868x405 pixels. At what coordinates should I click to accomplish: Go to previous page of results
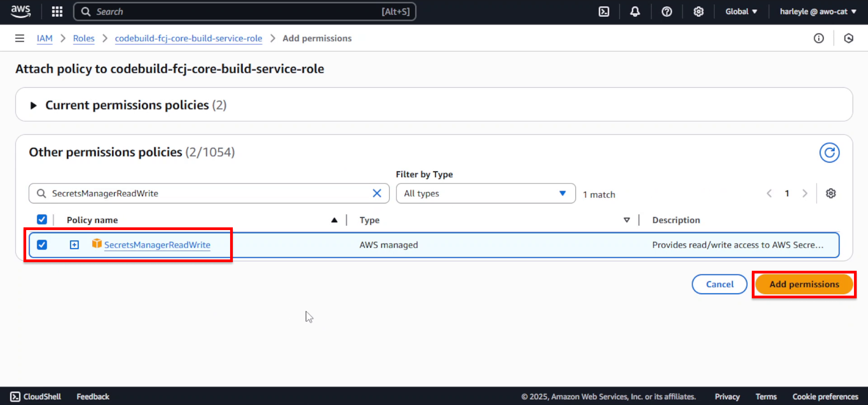tap(769, 193)
